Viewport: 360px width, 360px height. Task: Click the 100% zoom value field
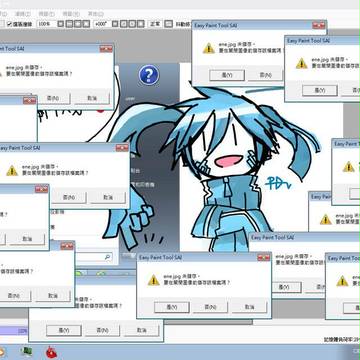47,24
